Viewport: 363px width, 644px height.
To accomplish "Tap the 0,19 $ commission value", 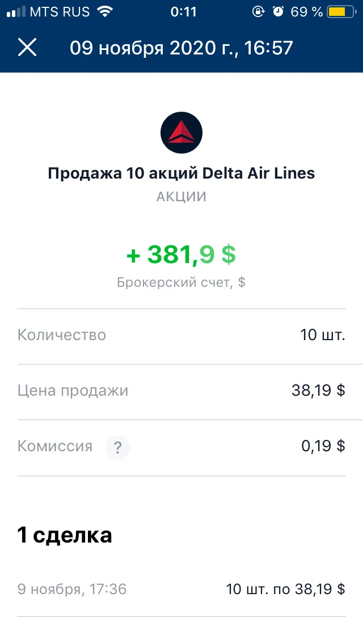I will tap(323, 446).
